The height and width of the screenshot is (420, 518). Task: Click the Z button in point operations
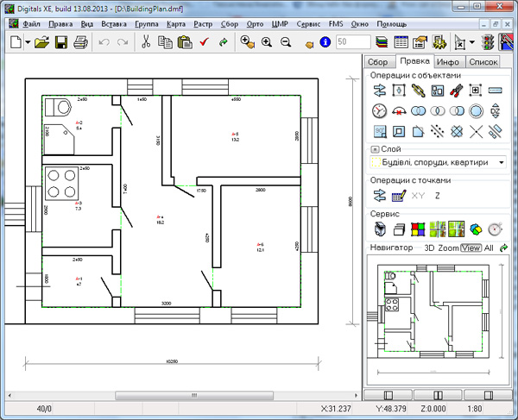tap(438, 196)
